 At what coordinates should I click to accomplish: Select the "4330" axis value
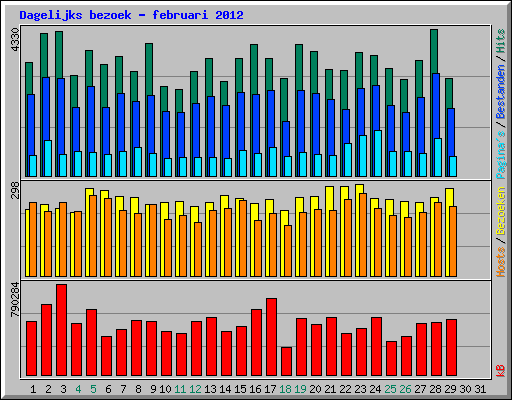(x=15, y=40)
